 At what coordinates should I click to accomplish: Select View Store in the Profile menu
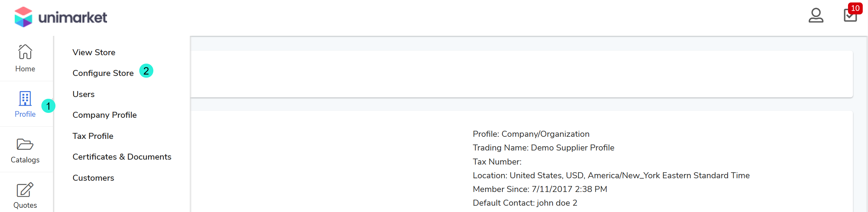pyautogui.click(x=94, y=52)
